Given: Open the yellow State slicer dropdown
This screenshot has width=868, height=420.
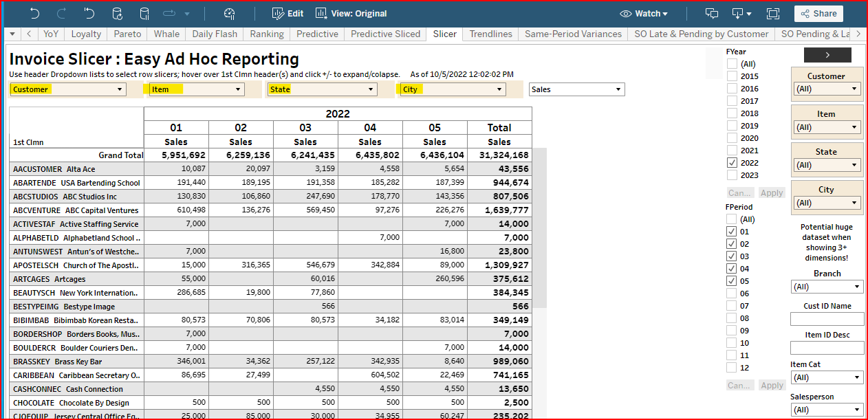Looking at the screenshot, I should point(322,89).
